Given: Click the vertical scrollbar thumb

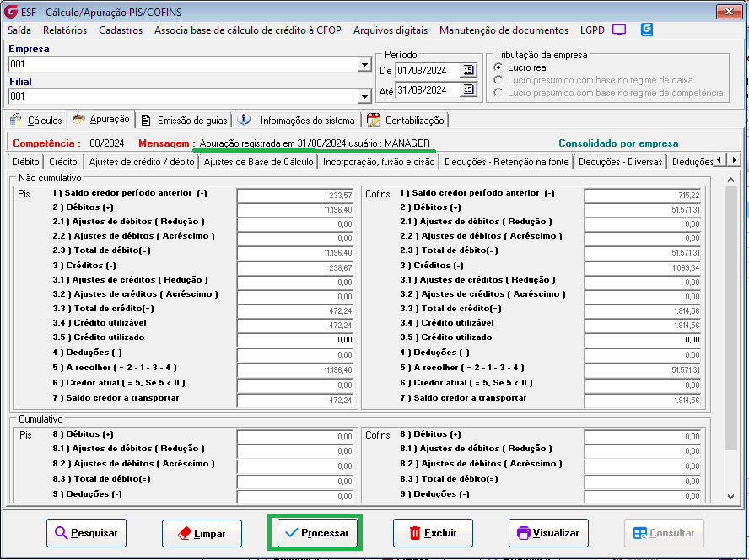Looking at the screenshot, I should click(x=730, y=318).
